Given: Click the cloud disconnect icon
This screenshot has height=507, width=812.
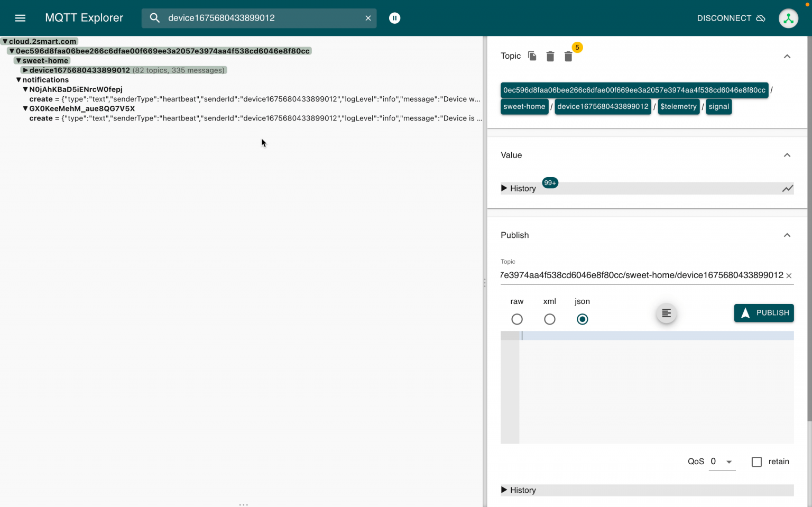Looking at the screenshot, I should coord(761,17).
